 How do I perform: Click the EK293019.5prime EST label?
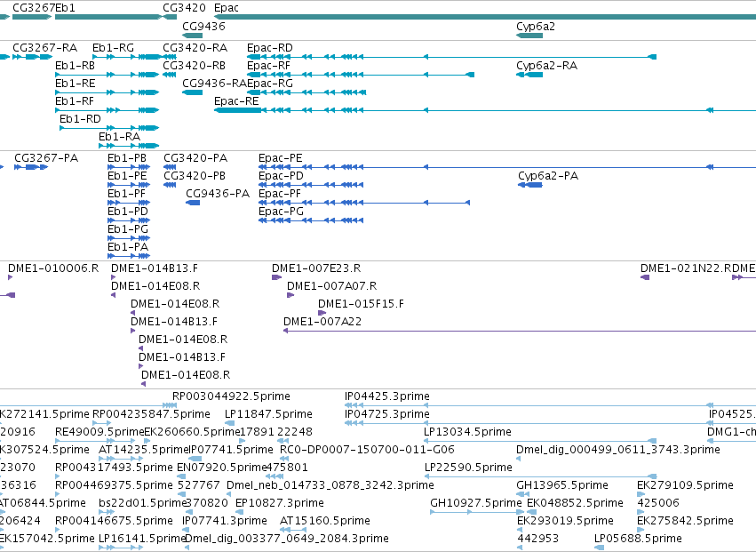point(565,521)
